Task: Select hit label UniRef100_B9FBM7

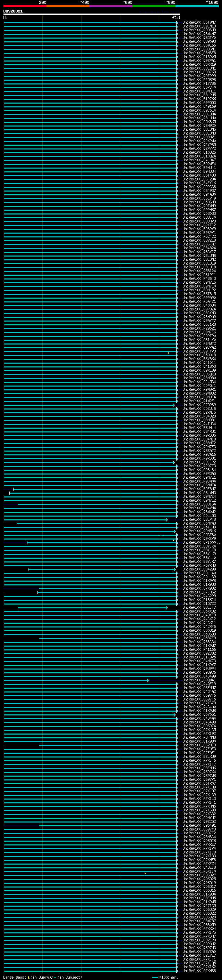Action: tap(199, 489)
